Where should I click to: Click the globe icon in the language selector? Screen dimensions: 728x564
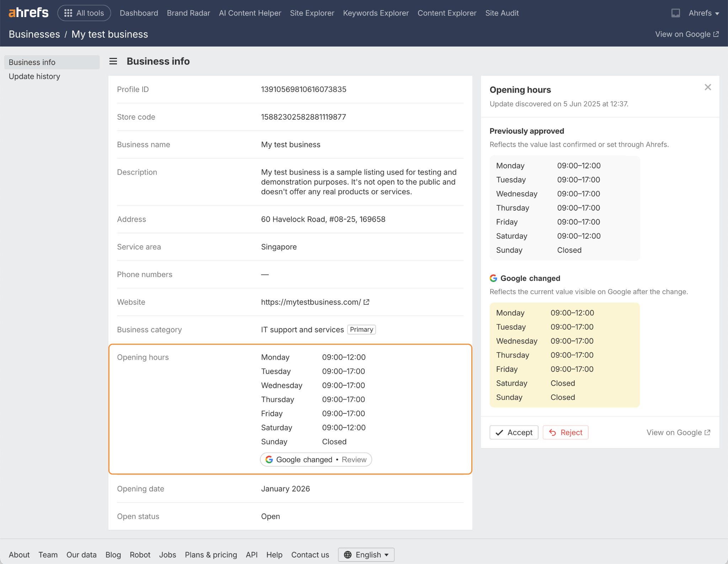click(x=348, y=554)
